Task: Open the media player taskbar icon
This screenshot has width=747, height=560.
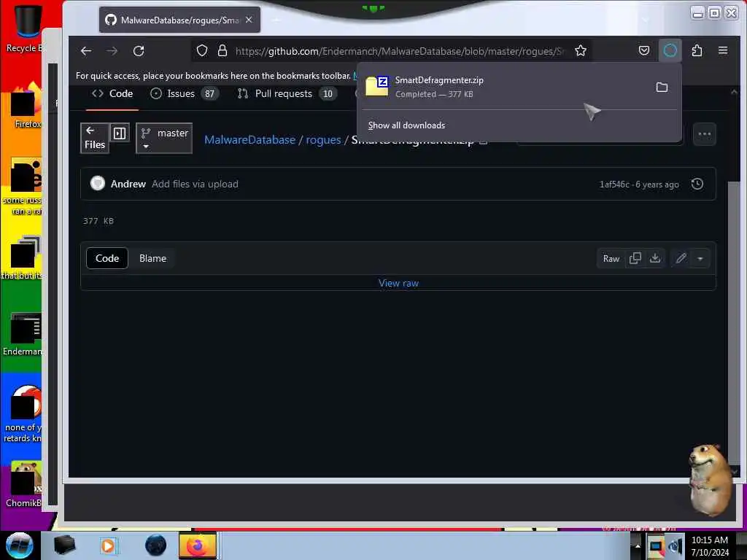Action: (108, 545)
